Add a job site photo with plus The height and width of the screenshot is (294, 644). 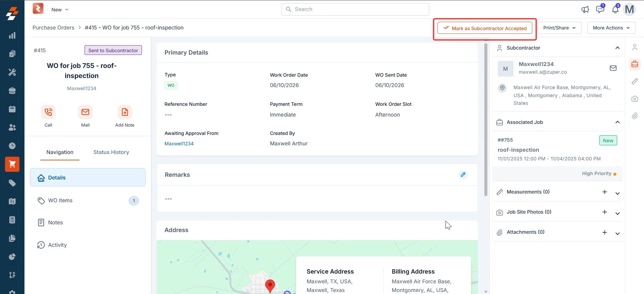[x=604, y=212]
